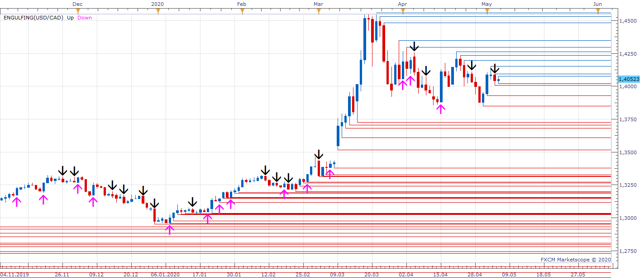Click the 1,3750 price axis label
Image resolution: width=644 pixels, height=280 pixels.
coord(629,119)
